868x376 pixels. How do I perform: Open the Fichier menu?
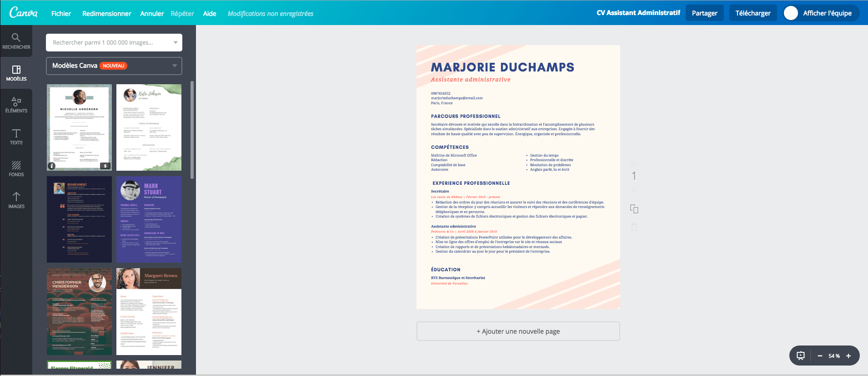pyautogui.click(x=61, y=14)
